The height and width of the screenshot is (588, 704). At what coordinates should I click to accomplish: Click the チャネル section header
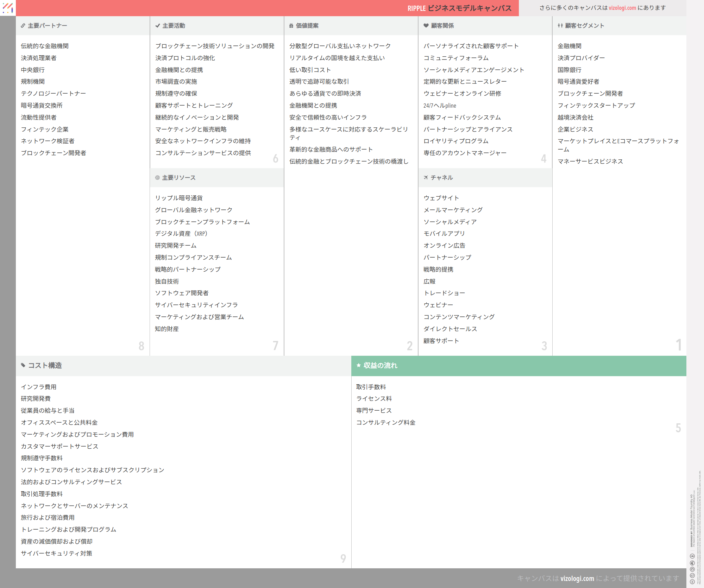click(x=441, y=178)
